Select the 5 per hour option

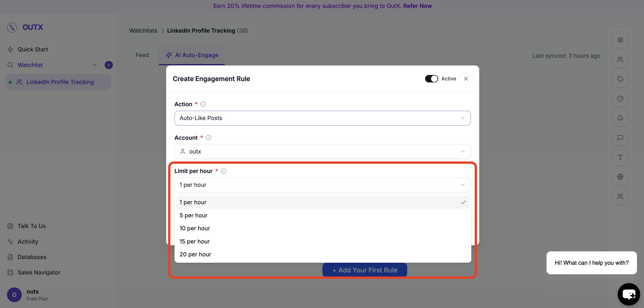pyautogui.click(x=194, y=215)
